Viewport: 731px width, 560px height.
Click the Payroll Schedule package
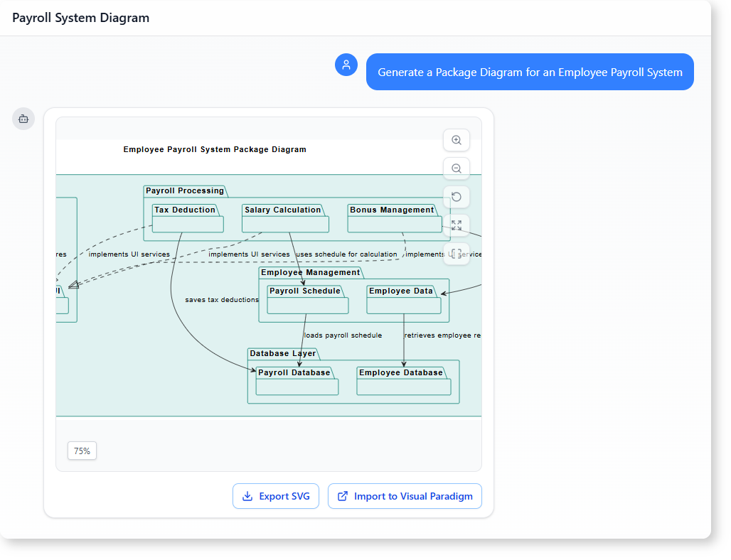point(308,300)
